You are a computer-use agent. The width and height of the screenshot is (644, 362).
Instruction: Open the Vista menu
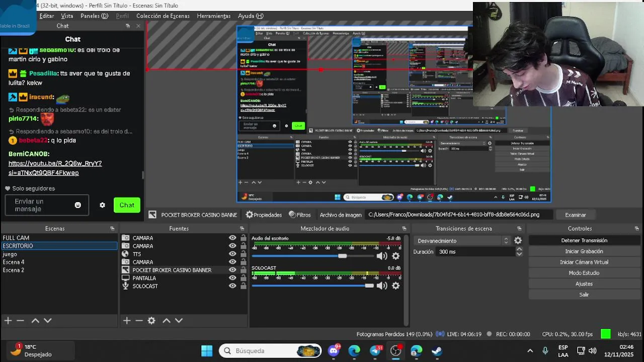click(67, 16)
